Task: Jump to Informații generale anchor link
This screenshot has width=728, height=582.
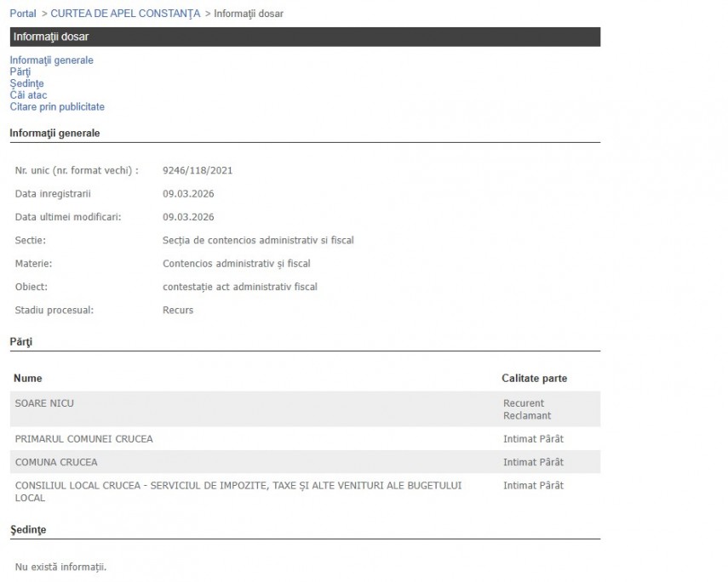Action: pos(51,60)
